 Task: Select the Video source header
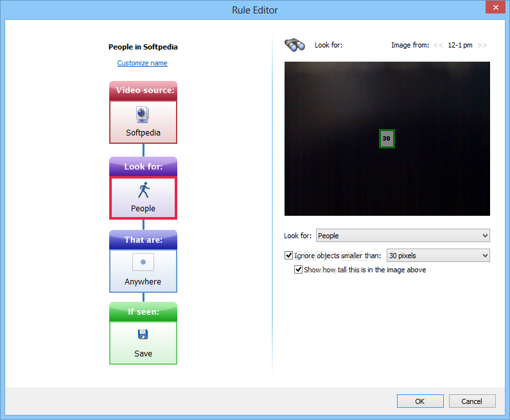click(143, 91)
